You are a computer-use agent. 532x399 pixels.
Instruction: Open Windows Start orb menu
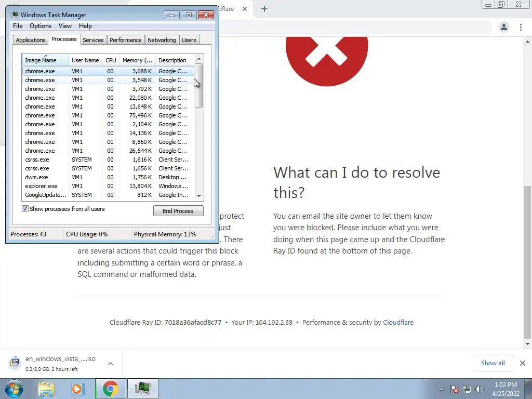(x=14, y=389)
